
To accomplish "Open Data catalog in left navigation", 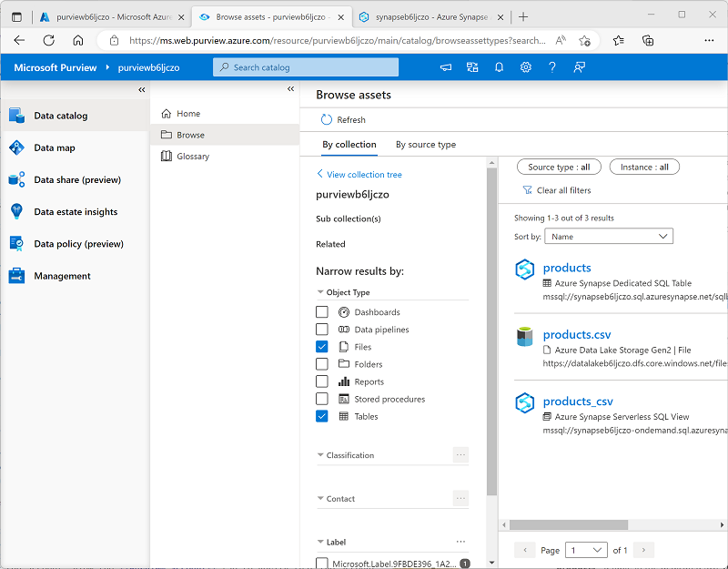I will pyautogui.click(x=75, y=116).
